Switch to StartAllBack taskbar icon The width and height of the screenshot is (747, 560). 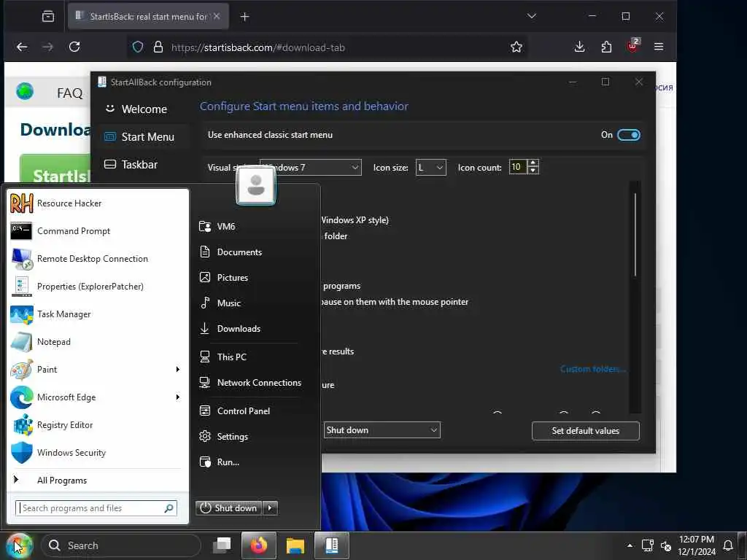click(x=332, y=545)
